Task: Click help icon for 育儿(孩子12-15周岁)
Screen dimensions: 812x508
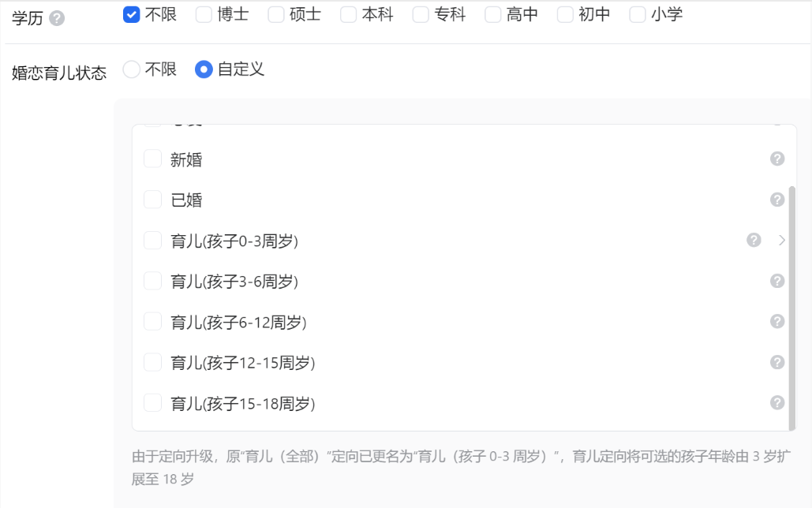Action: [776, 362]
